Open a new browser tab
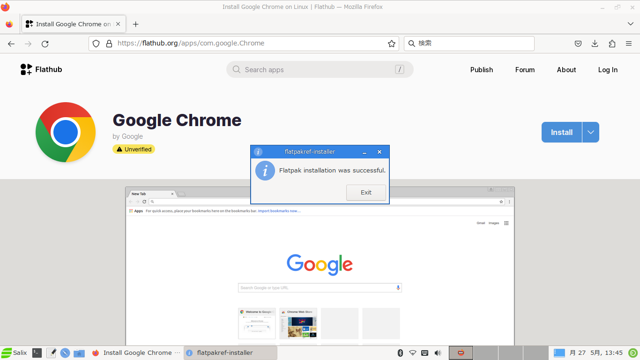This screenshot has width=640, height=360. 136,24
